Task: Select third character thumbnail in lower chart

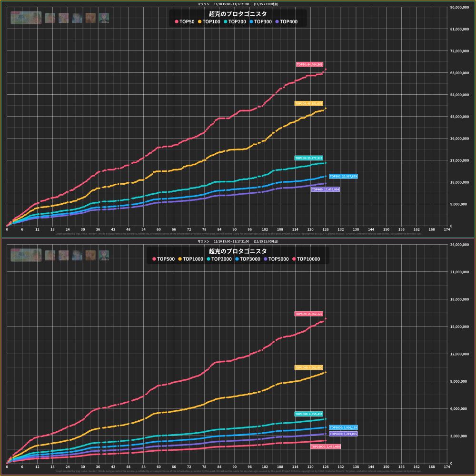Action: pos(77,255)
